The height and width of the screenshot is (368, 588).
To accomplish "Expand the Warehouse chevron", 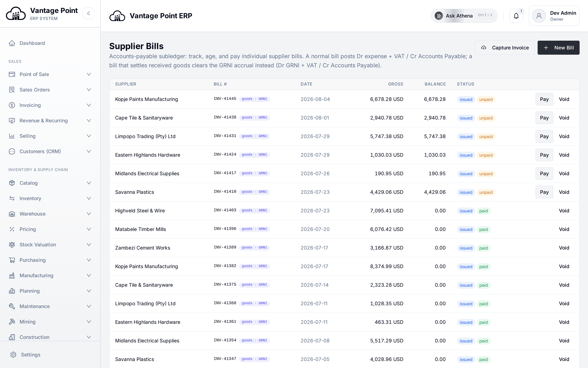I will click(89, 214).
